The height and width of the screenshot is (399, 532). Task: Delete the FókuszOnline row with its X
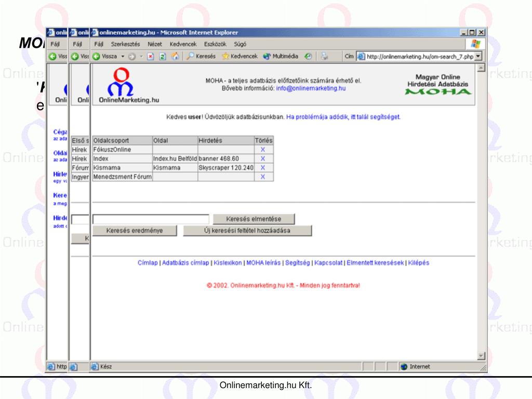click(x=262, y=150)
